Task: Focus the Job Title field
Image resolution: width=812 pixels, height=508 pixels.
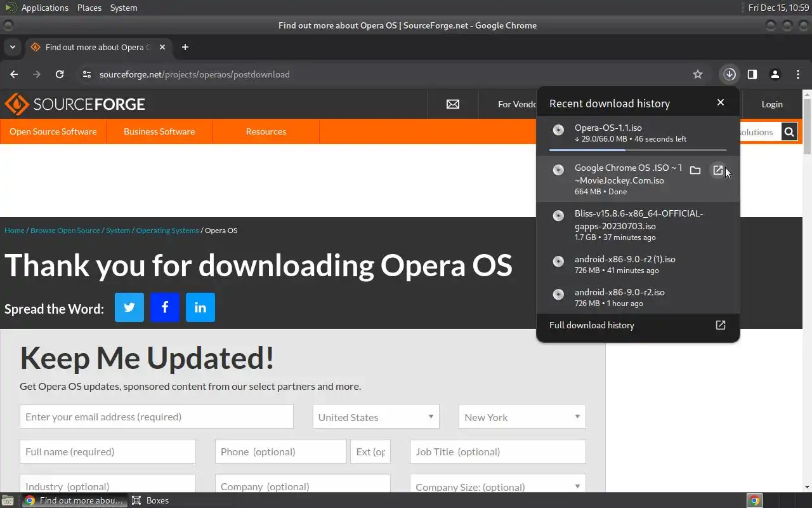Action: (x=498, y=451)
